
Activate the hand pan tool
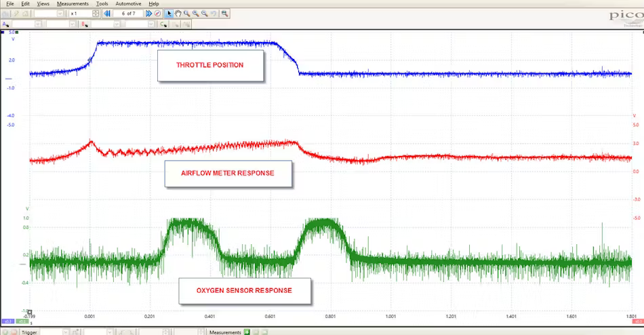pyautogui.click(x=178, y=14)
